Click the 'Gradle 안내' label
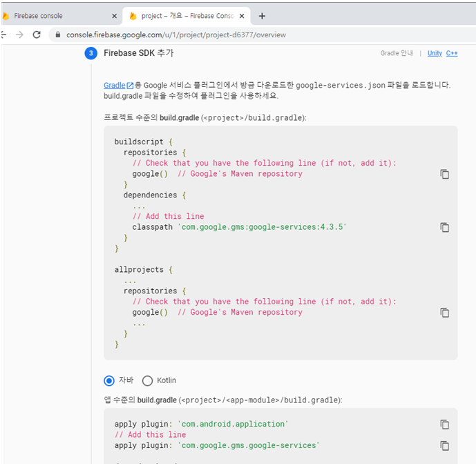Viewport: 476px width, 468px height. 397,53
